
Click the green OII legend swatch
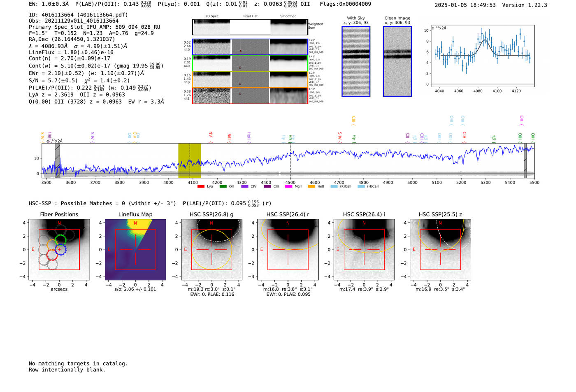(223, 186)
